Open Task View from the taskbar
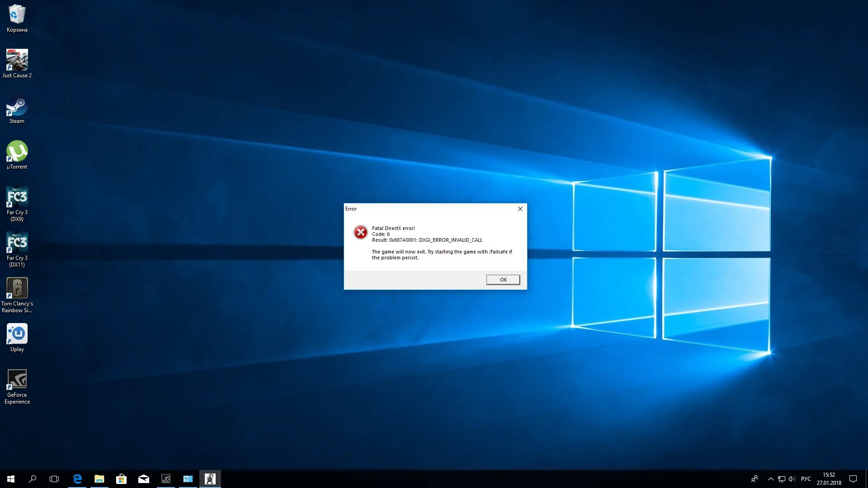The image size is (868, 488). pos(54,479)
